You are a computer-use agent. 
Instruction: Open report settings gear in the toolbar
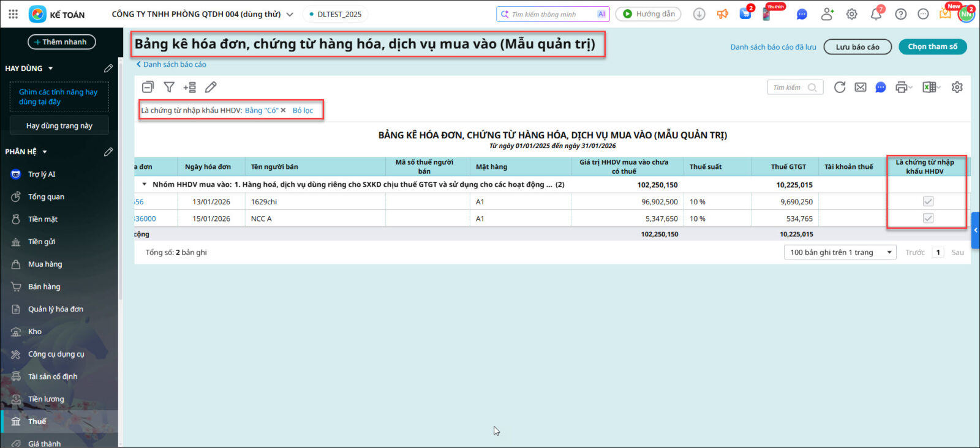[957, 88]
